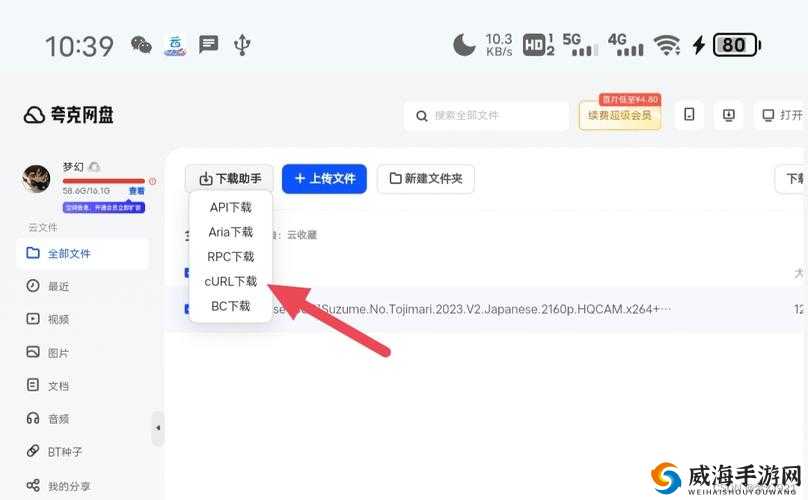Click the cloud app status bar icon
808x500 pixels.
(x=175, y=45)
